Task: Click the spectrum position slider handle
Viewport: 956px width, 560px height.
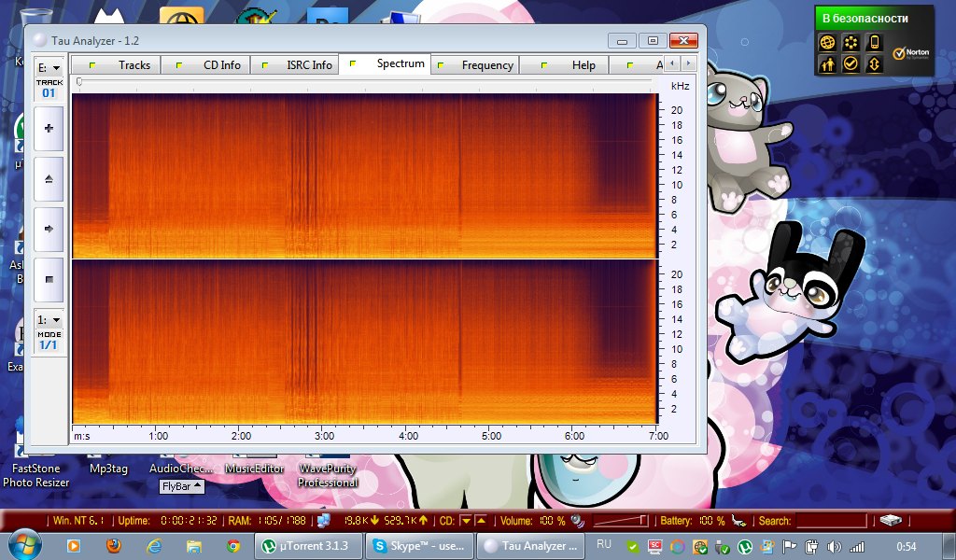Action: point(79,83)
